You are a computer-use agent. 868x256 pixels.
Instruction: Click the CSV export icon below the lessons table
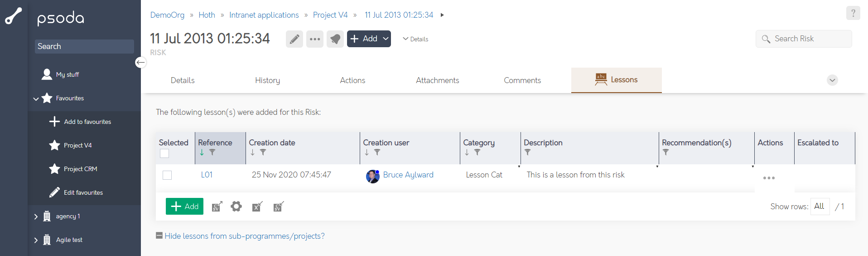click(217, 207)
